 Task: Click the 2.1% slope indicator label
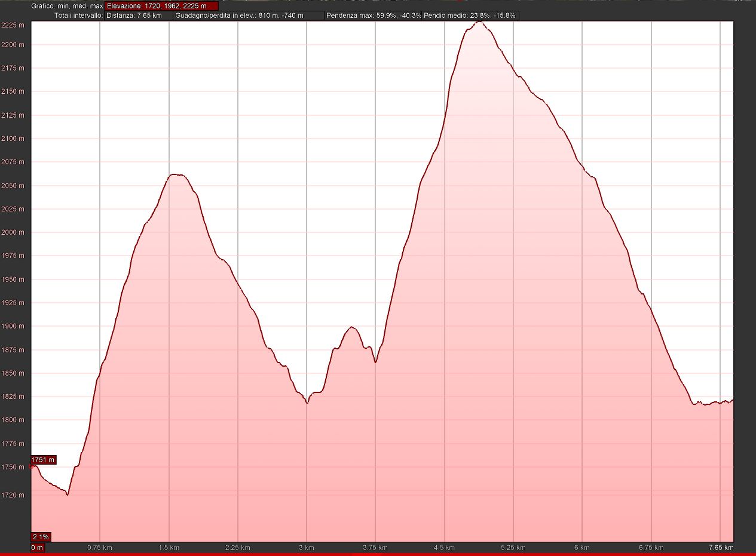41,536
